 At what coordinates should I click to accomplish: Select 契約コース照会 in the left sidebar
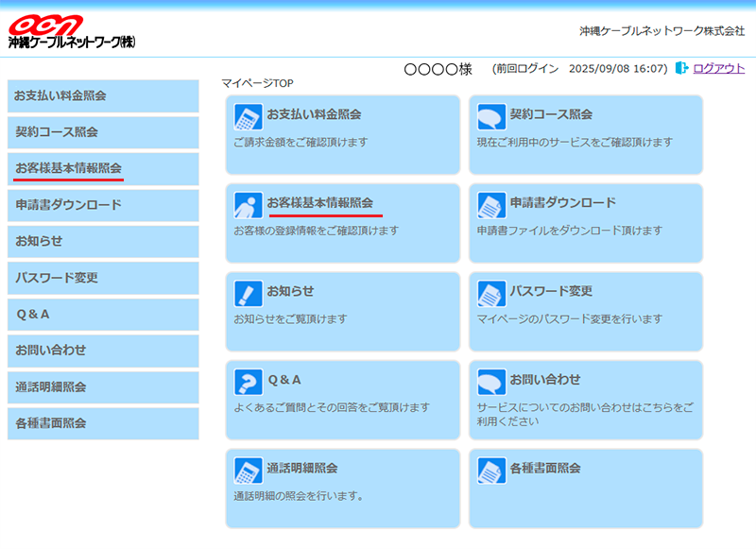click(103, 132)
